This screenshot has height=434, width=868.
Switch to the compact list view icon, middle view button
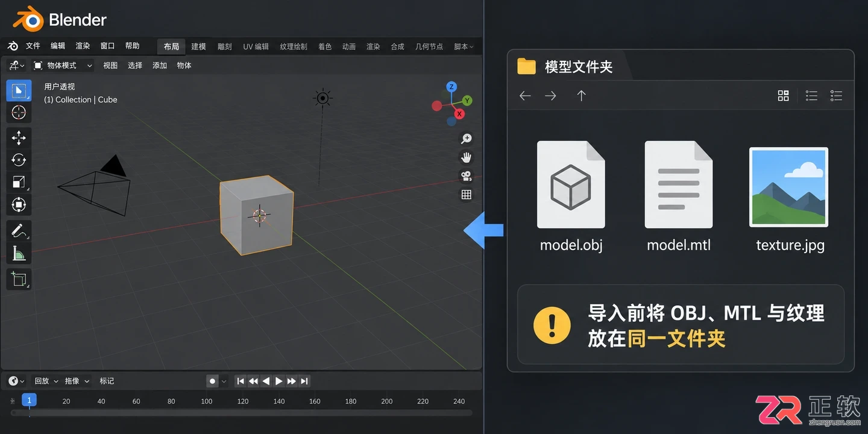point(811,96)
